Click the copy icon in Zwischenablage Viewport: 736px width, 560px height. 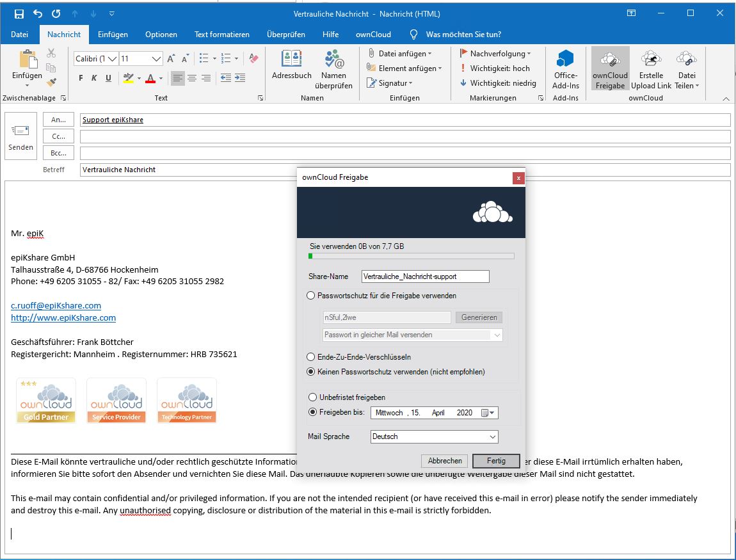point(52,68)
